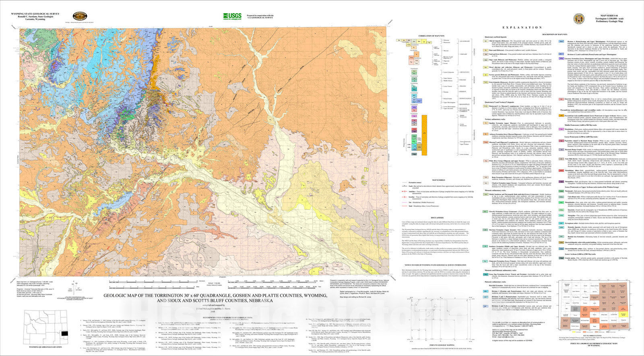
Task: Select the Dune sand legend color box
Action: [486, 50]
